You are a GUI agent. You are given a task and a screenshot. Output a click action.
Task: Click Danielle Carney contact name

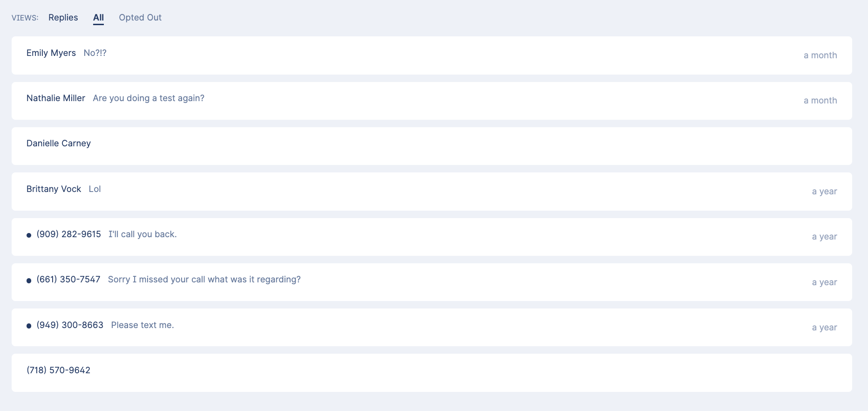tap(58, 144)
